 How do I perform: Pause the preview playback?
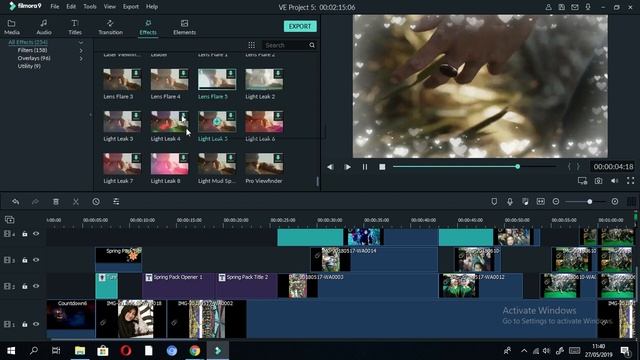point(364,167)
